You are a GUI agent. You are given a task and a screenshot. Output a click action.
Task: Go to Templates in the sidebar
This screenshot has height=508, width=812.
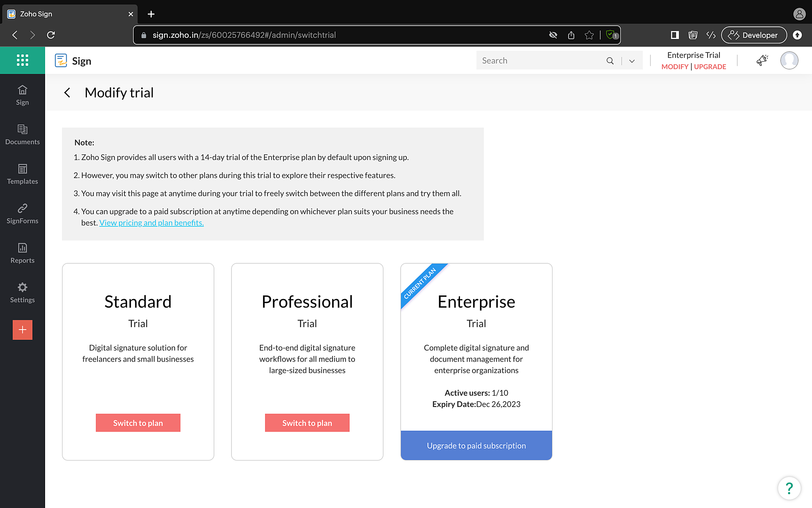[22, 174]
